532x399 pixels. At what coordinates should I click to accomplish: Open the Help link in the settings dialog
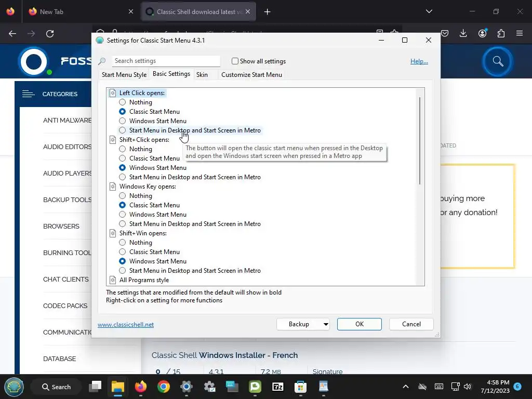[x=419, y=61]
